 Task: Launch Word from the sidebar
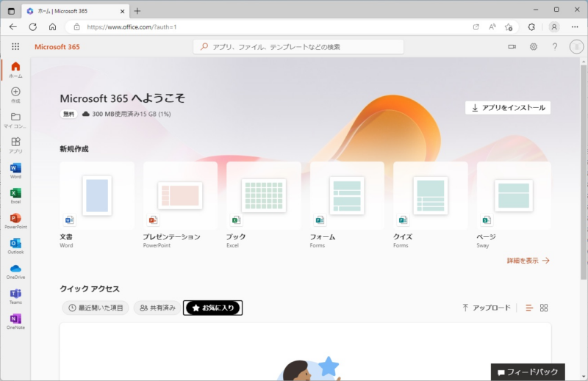coord(15,170)
